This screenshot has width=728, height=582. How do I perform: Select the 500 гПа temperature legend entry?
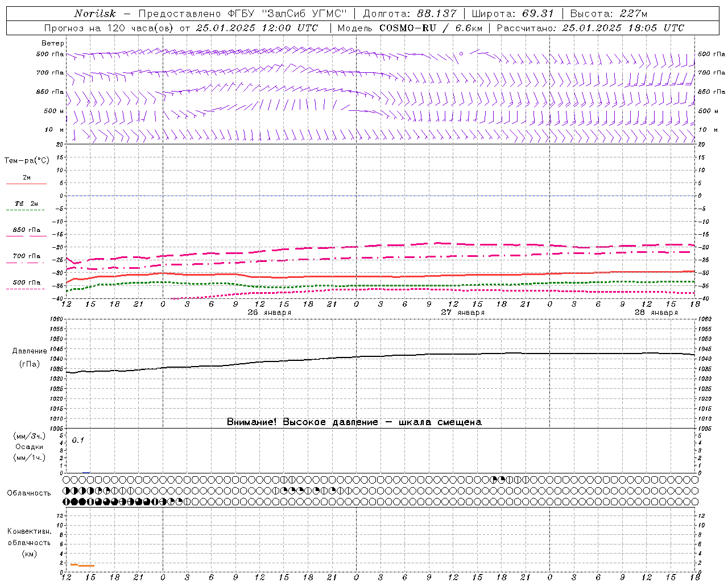coord(27,282)
